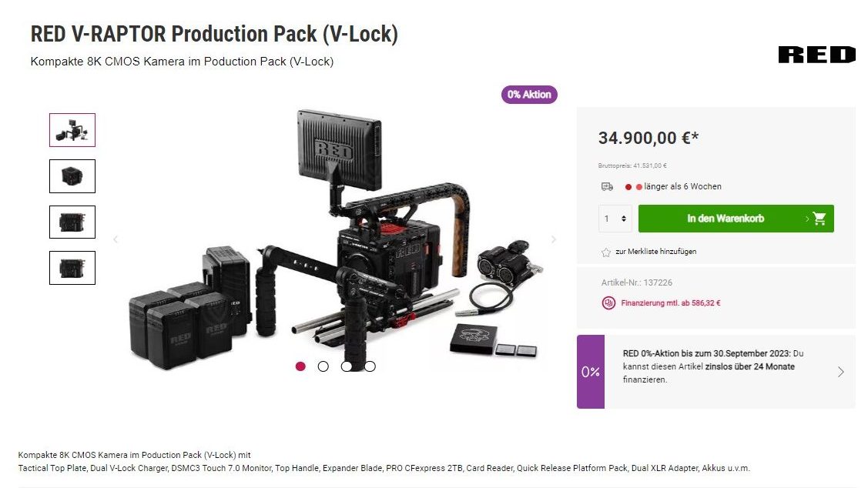
Task: Select the second camera body thumbnail
Action: [x=72, y=176]
